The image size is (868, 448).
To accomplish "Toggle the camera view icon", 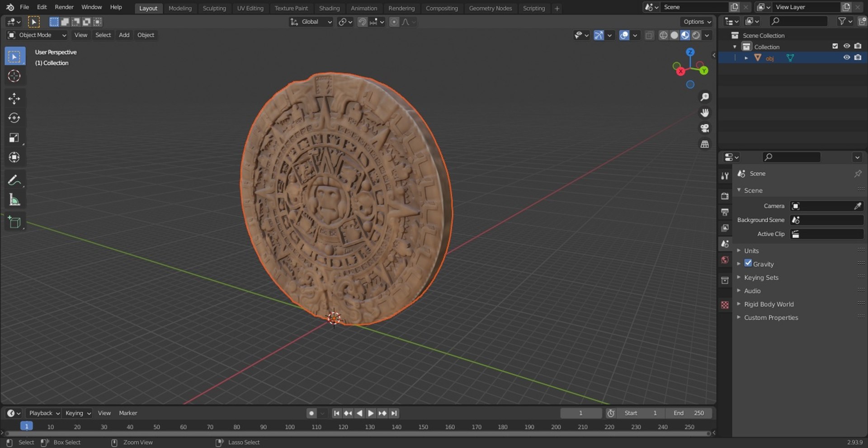I will [x=704, y=128].
